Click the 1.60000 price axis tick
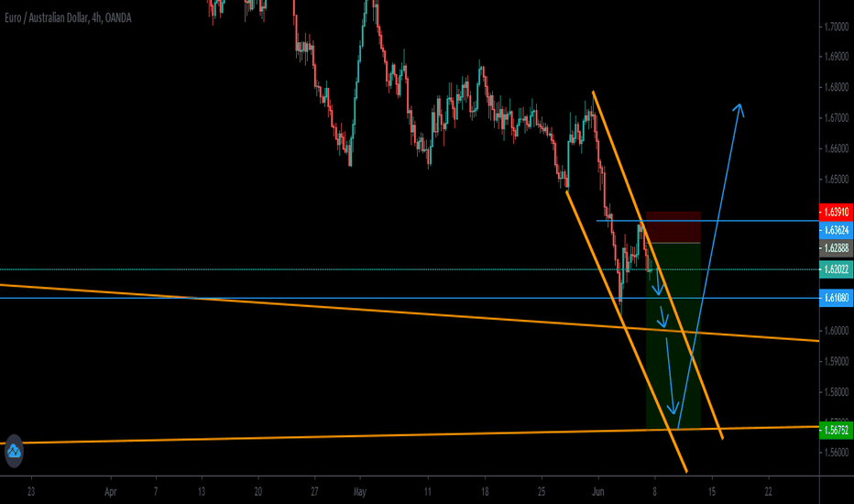Viewport: 854px width, 504px height. point(836,331)
